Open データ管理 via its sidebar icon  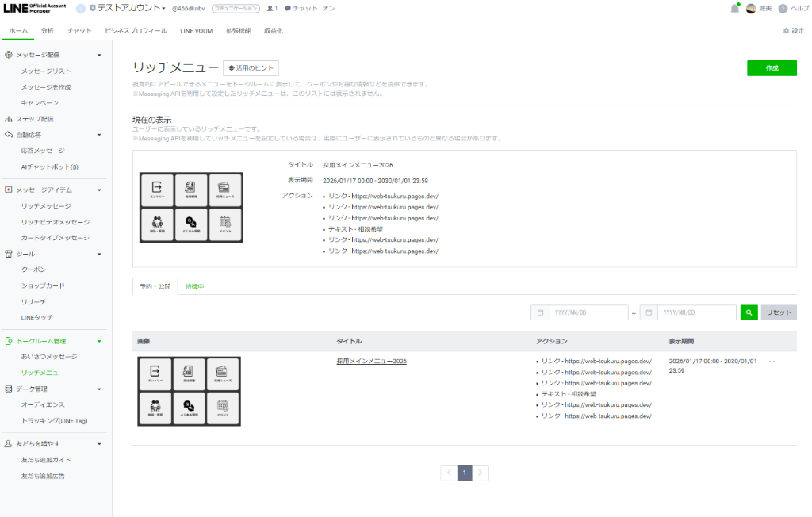tap(8, 388)
